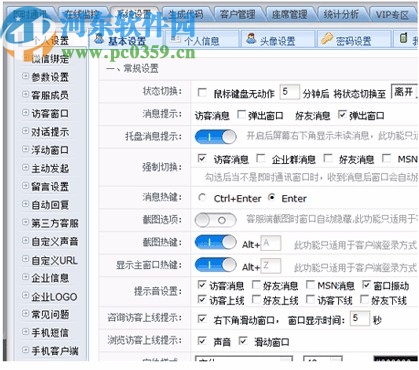Open the 离开 status dropdown

(404, 91)
